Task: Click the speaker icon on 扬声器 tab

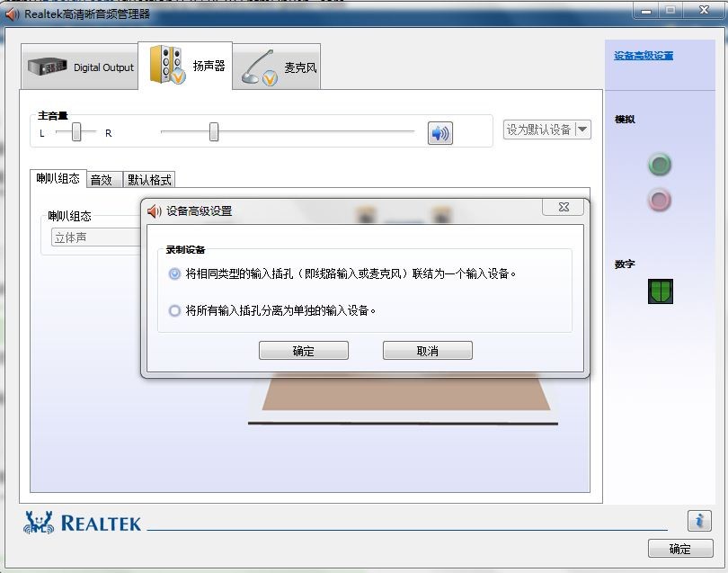Action: click(x=167, y=65)
